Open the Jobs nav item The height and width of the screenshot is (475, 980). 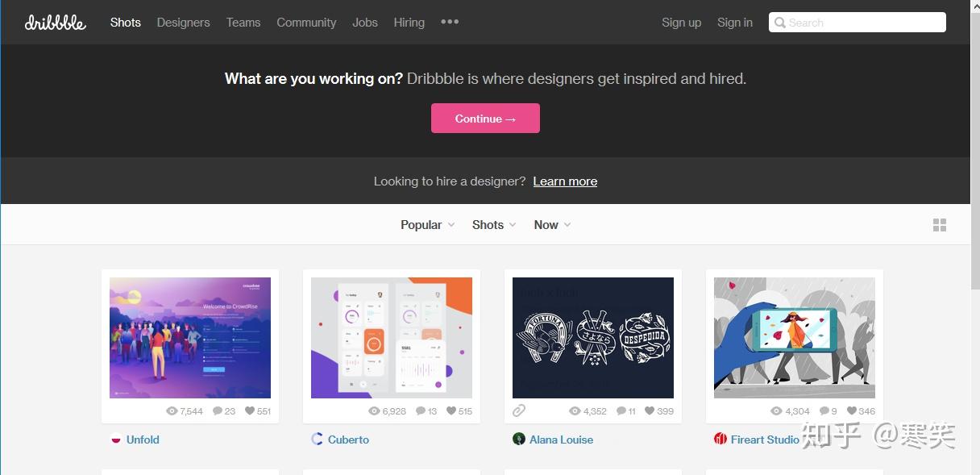365,23
